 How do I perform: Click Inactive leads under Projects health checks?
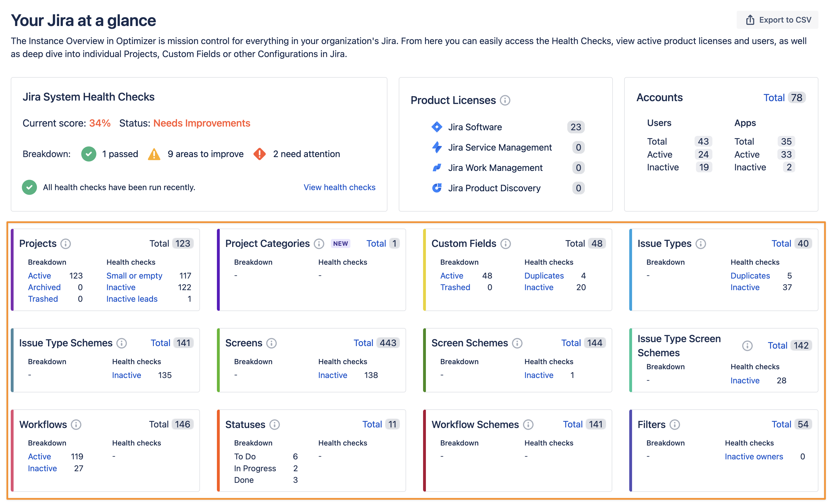(132, 299)
